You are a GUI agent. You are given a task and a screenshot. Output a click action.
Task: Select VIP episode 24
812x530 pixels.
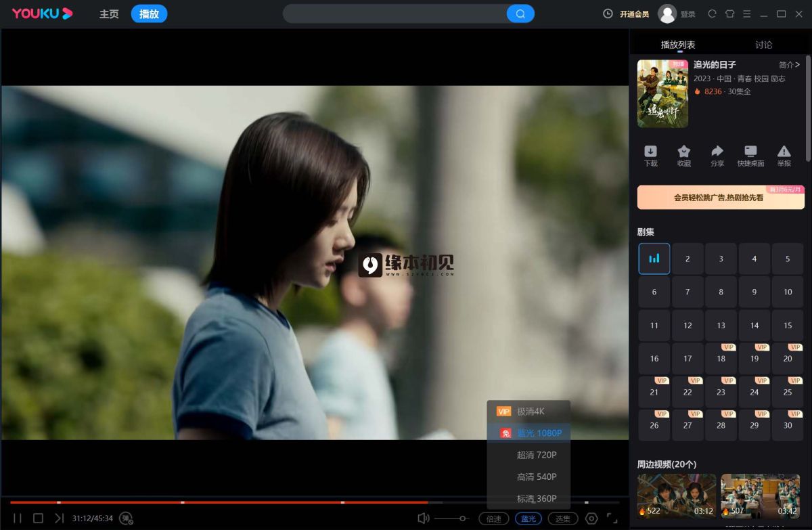point(754,391)
